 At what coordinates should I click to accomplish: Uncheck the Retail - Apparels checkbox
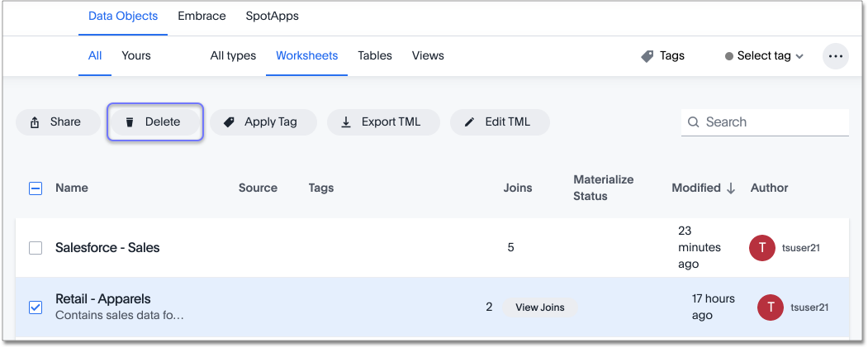(36, 307)
